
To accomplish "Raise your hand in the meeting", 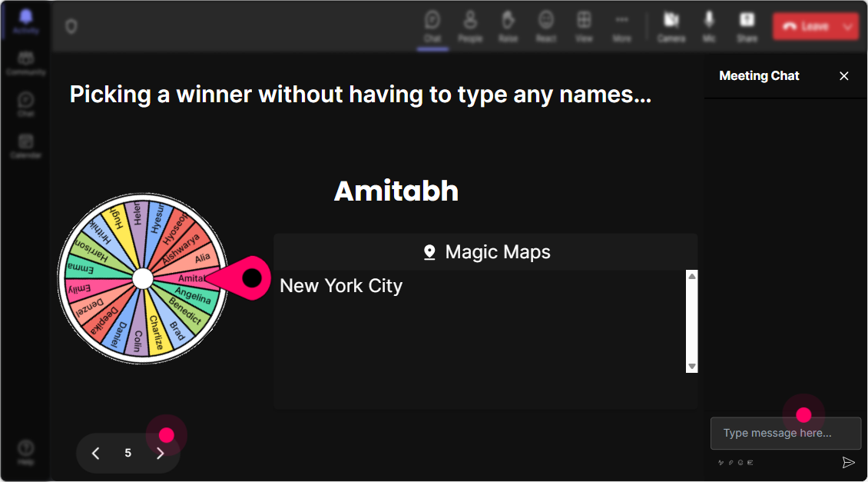I will [509, 26].
